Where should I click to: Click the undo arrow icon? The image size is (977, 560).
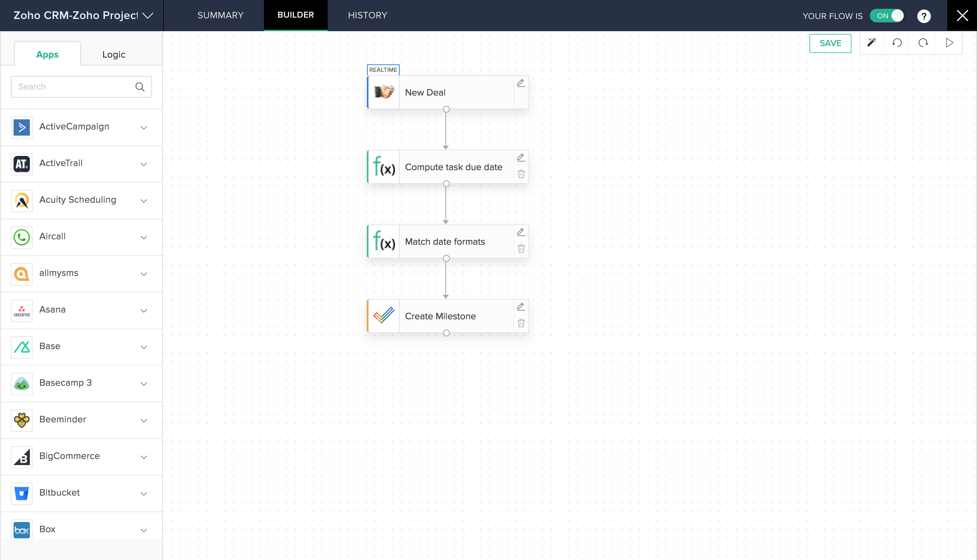point(897,43)
